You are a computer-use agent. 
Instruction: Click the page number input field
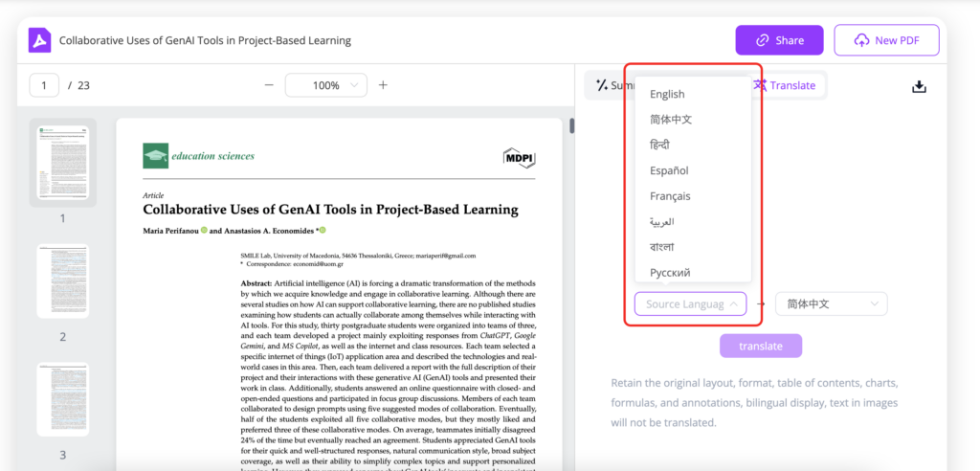44,85
